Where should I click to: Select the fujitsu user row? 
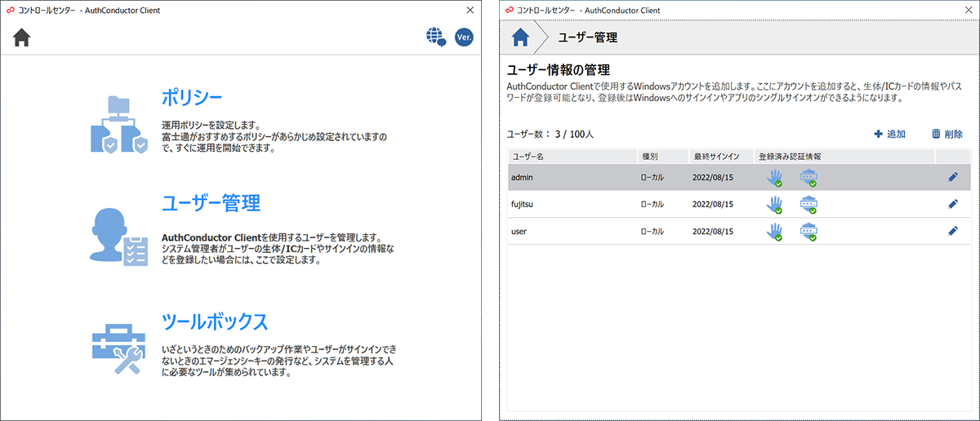739,204
